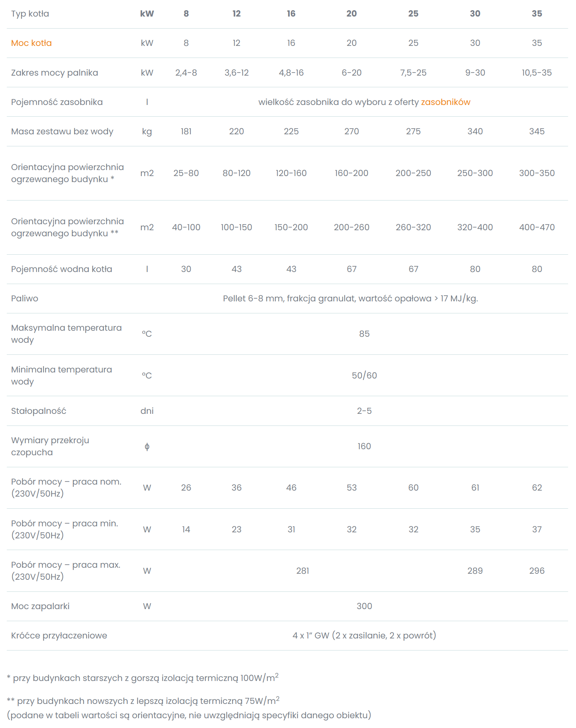Click flue diameter value '160'
The height and width of the screenshot is (728, 576).
pos(364,446)
